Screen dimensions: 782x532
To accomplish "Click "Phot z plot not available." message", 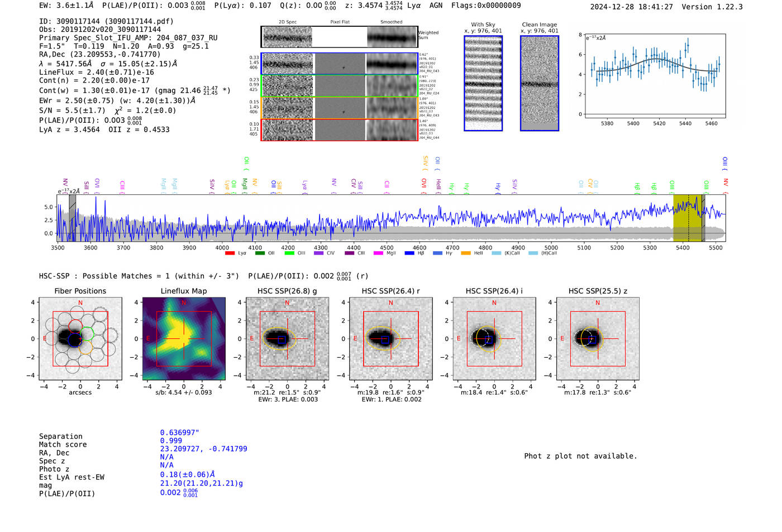I will [x=580, y=456].
